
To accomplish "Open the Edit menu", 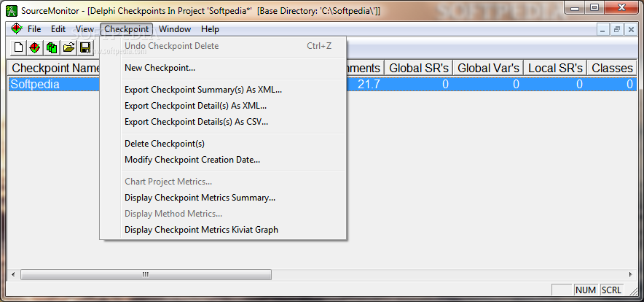I will pyautogui.click(x=58, y=29).
